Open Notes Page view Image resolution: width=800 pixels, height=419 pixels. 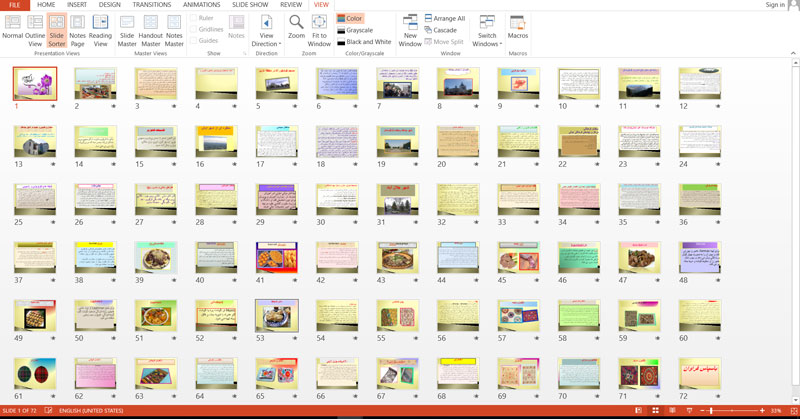[x=77, y=31]
